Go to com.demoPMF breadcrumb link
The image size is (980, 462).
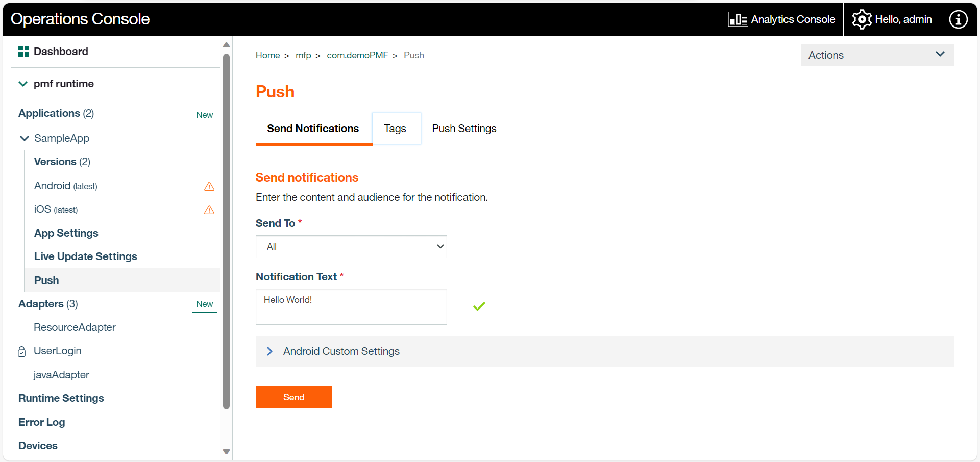click(x=357, y=55)
